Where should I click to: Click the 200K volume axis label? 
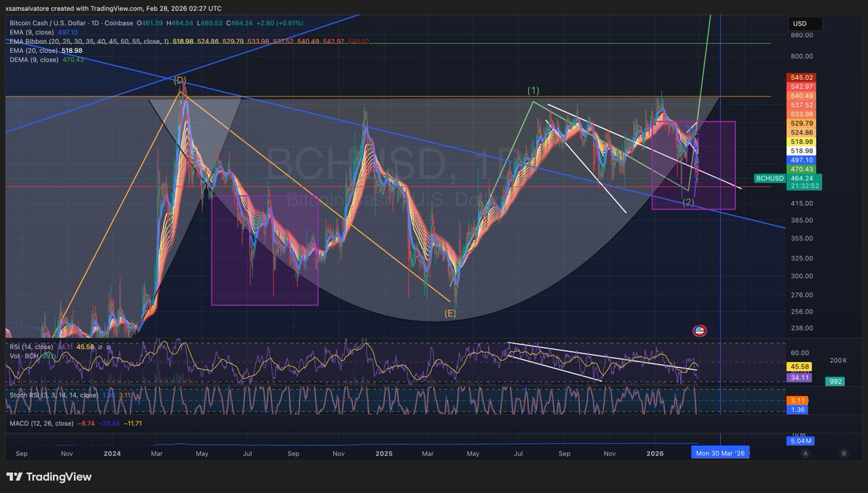[x=838, y=359]
